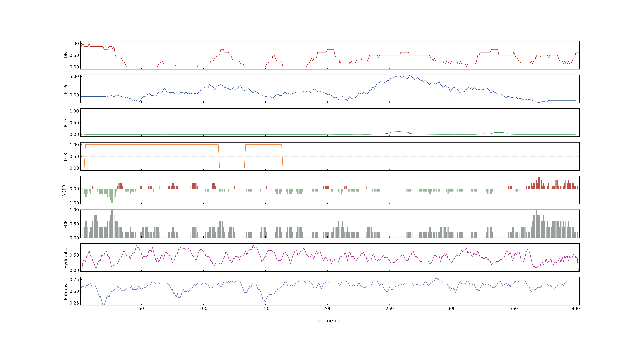Click the 0.75 tick of the Entropy panel
This screenshot has width=644, height=343.
(x=74, y=280)
